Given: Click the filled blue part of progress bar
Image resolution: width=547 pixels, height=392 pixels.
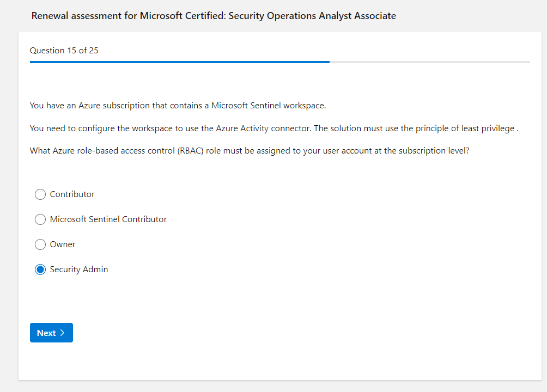Looking at the screenshot, I should pyautogui.click(x=180, y=62).
